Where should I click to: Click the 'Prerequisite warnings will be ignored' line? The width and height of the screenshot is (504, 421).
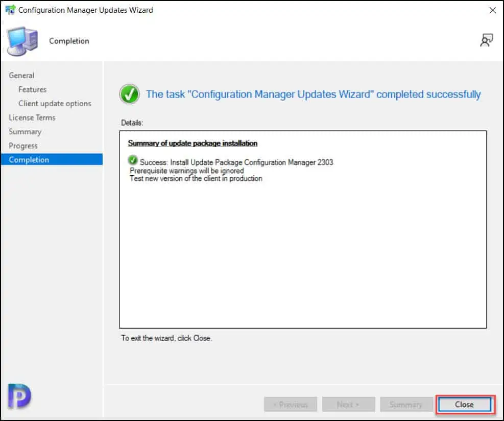tap(187, 171)
